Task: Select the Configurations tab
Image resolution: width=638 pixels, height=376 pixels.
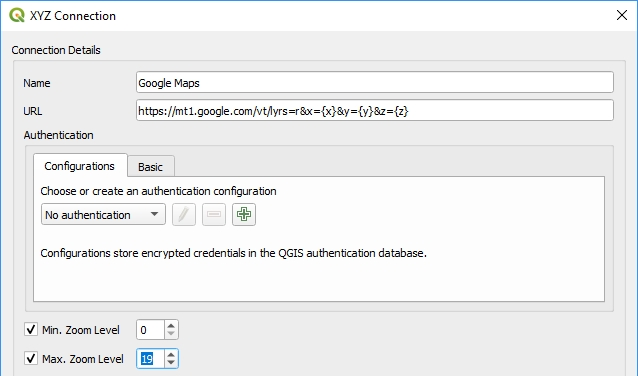Action: point(80,166)
